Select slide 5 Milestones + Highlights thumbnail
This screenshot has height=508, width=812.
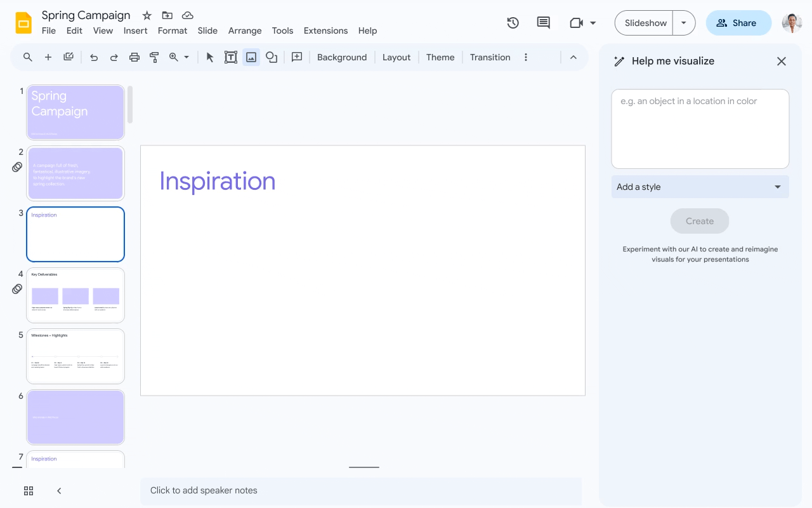coord(75,356)
